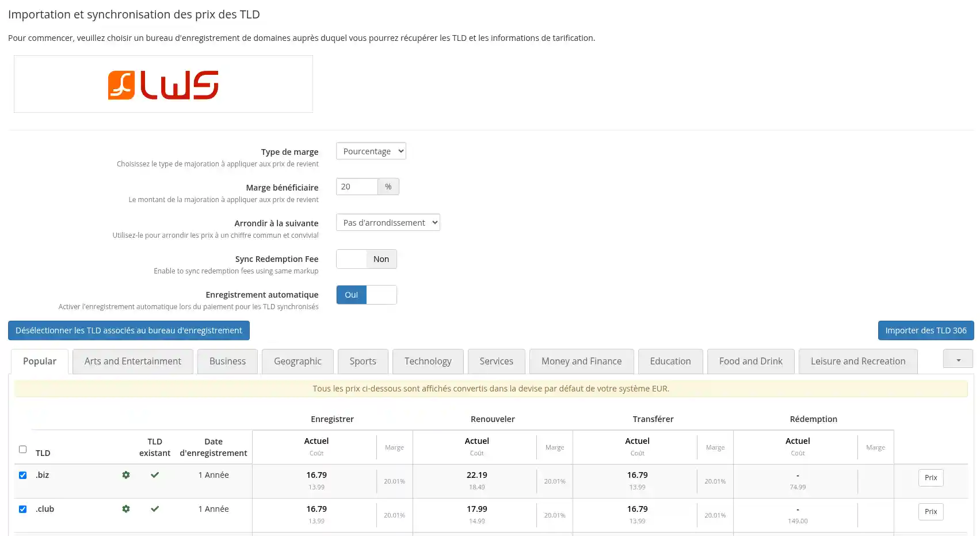980x536 pixels.
Task: Click the percent sign addon beside margin
Action: (x=388, y=187)
